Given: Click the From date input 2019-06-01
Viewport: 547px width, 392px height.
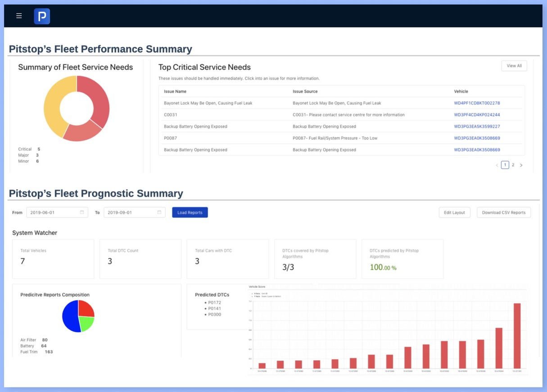Looking at the screenshot, I should point(52,212).
